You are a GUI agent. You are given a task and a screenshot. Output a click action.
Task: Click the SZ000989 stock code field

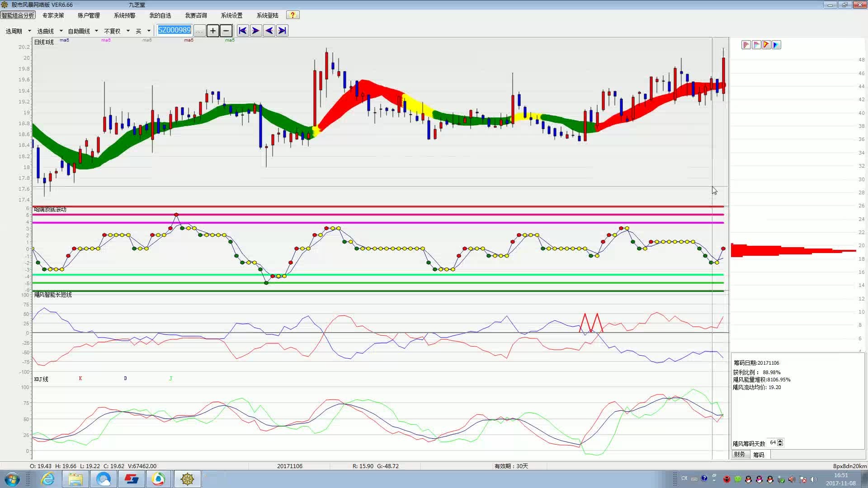pos(175,30)
